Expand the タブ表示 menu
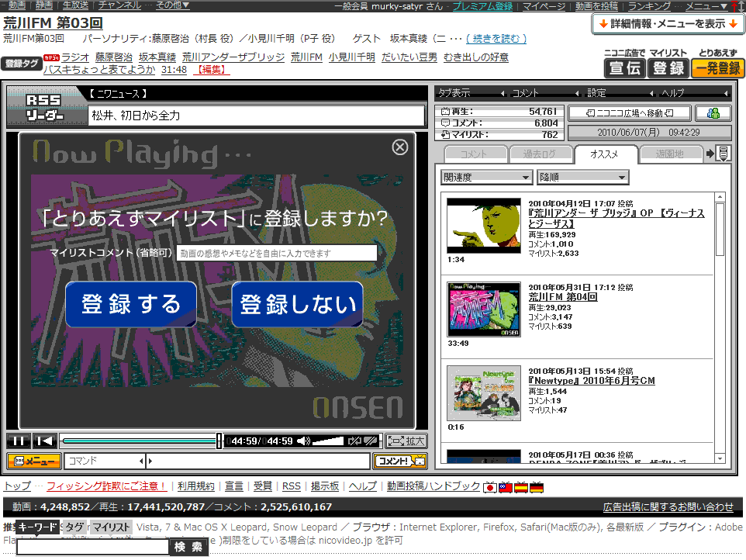This screenshot has height=560, width=746. (471, 93)
